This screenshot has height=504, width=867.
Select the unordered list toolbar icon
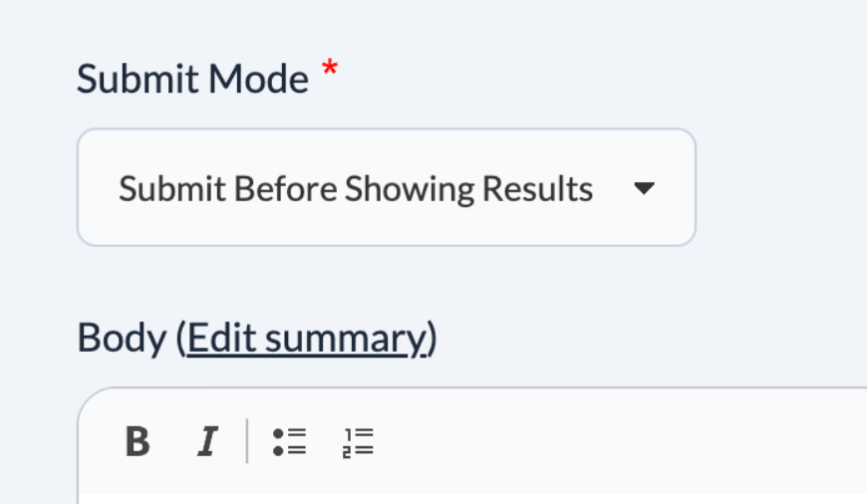(289, 441)
